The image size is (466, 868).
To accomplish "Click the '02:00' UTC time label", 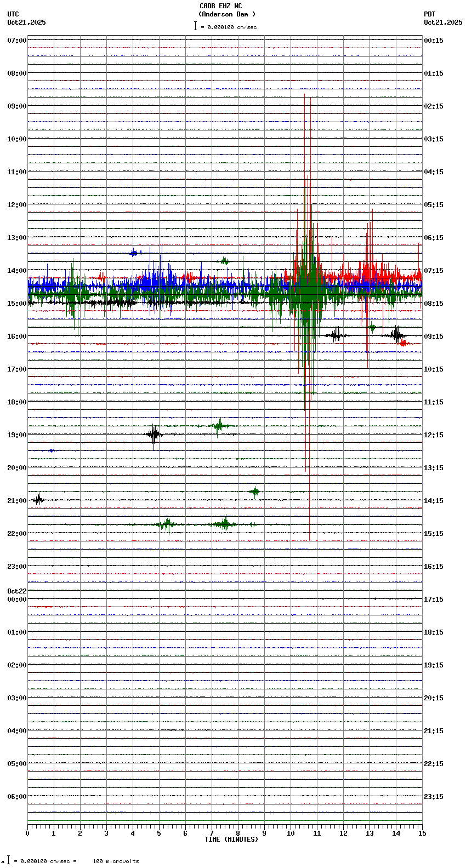I will tap(17, 665).
